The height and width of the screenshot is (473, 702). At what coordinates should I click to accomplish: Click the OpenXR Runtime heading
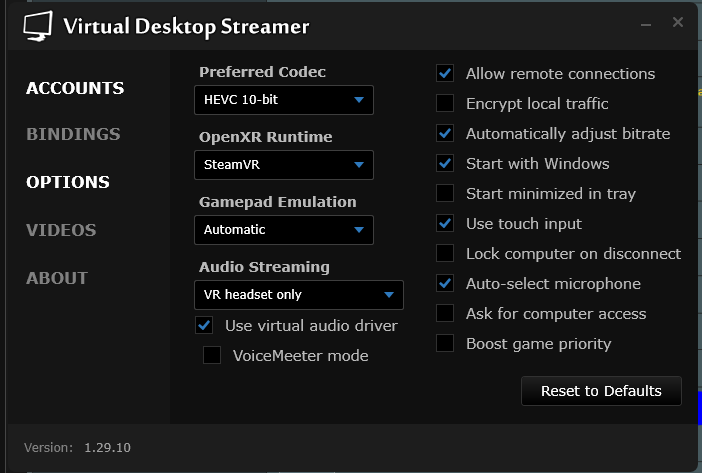(265, 136)
